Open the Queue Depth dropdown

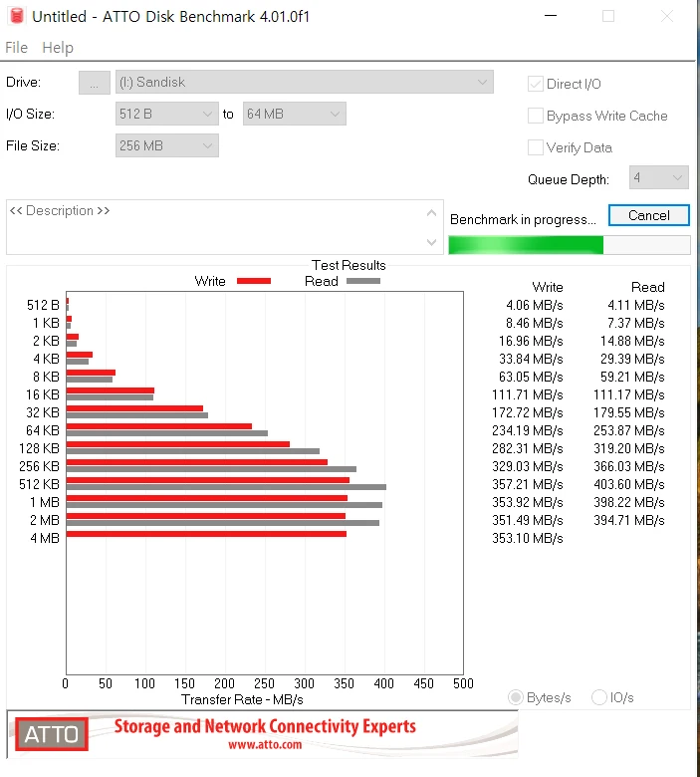(x=659, y=177)
